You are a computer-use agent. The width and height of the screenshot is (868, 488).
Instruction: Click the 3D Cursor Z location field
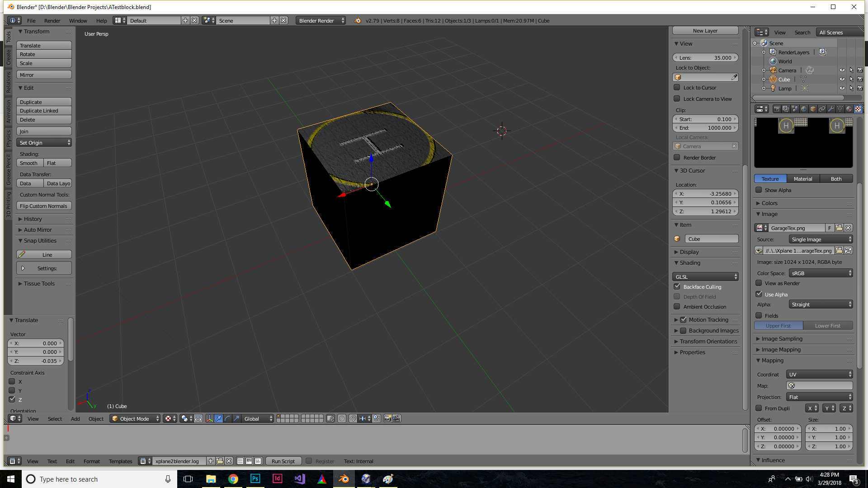coord(705,211)
